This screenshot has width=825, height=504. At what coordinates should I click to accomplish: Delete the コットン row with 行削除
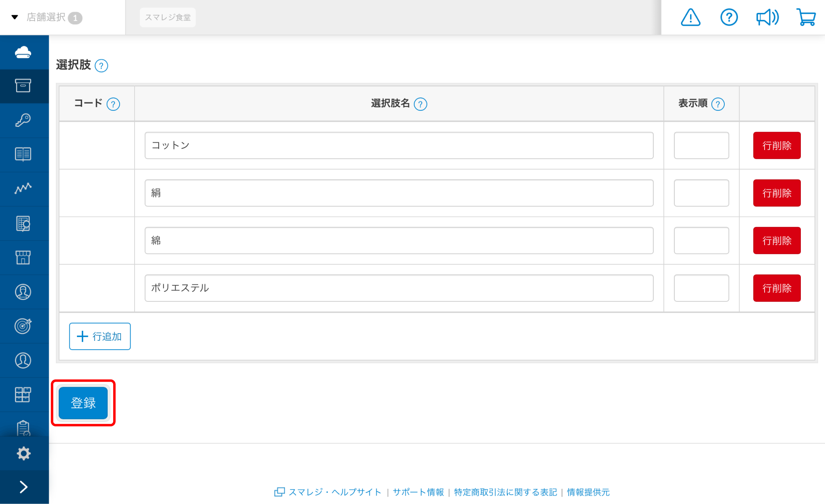pyautogui.click(x=777, y=145)
